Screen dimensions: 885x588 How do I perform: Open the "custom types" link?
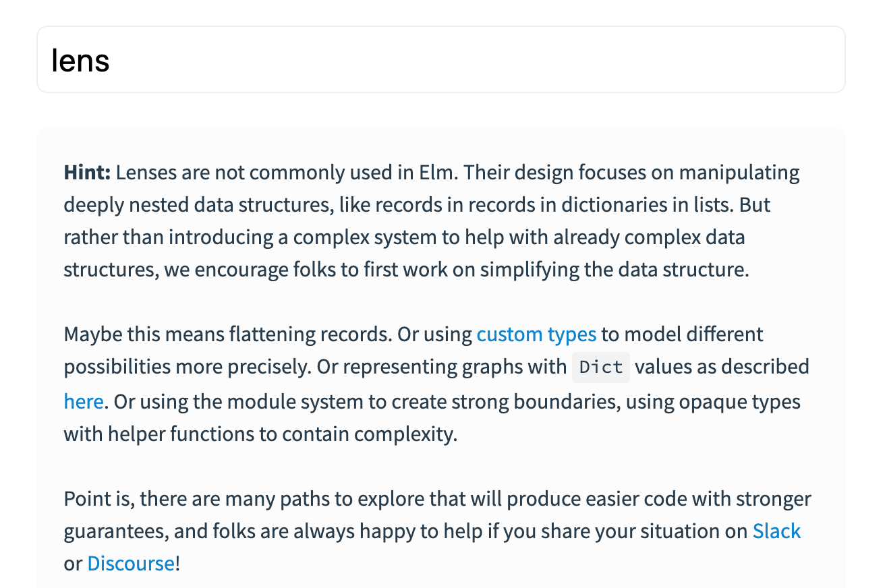point(536,334)
